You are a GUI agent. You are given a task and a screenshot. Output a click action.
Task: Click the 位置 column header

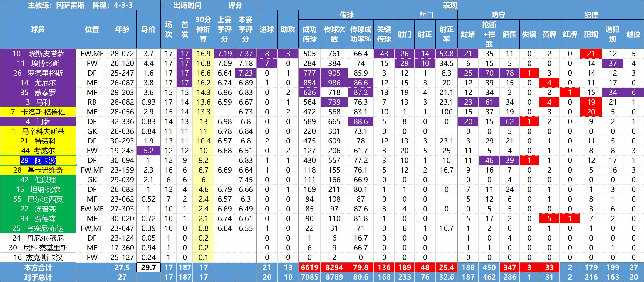pyautogui.click(x=92, y=29)
